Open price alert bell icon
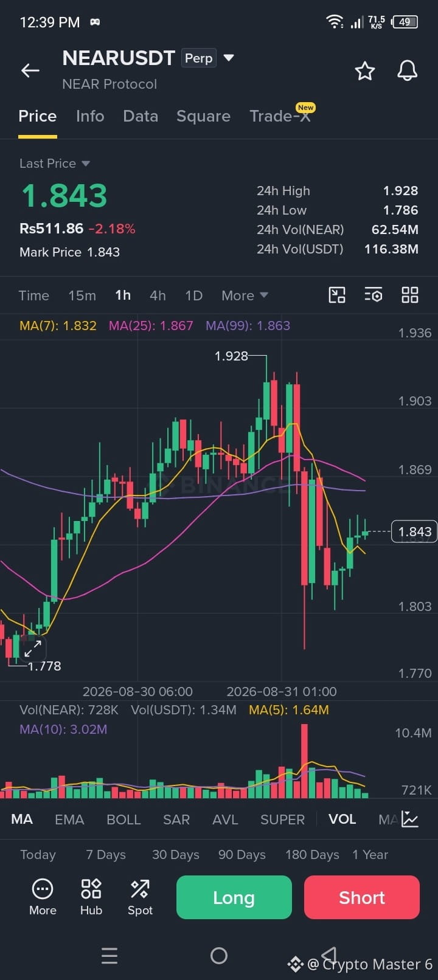 407,71
